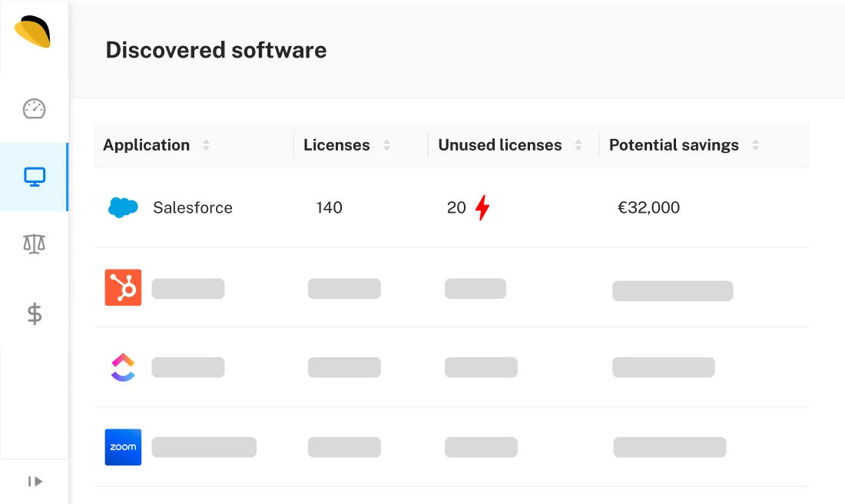Click the Potential savings column header text
Image resolution: width=845 pixels, height=504 pixels.
(x=673, y=145)
